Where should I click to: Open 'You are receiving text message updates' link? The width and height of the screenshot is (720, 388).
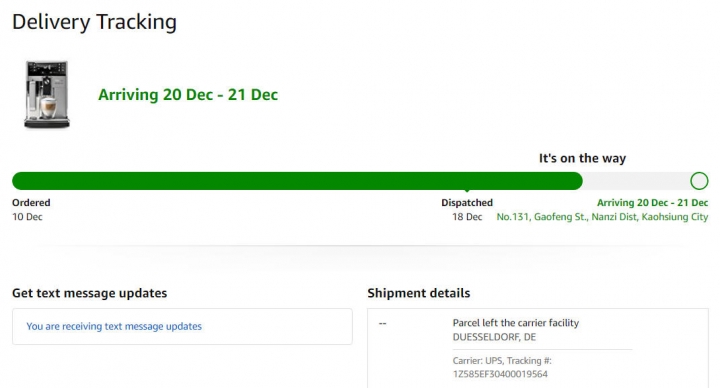[114, 326]
